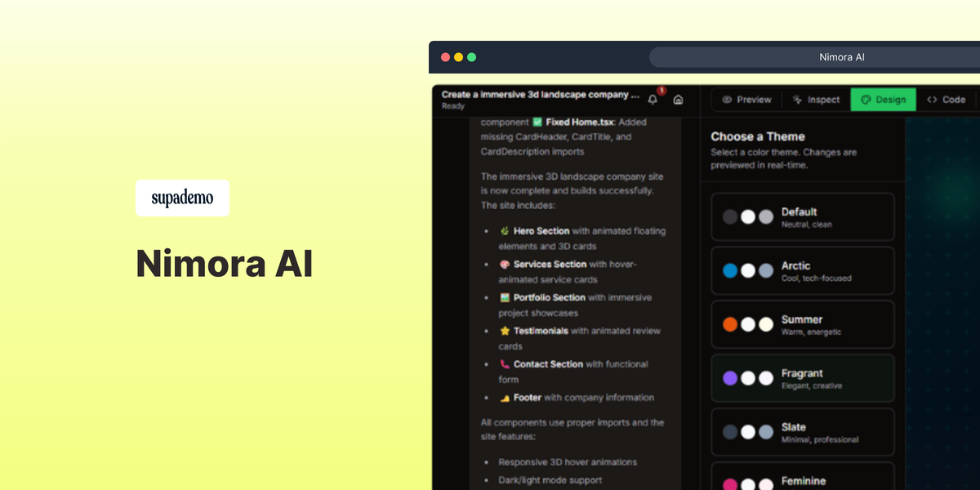The width and height of the screenshot is (980, 490).
Task: Pick the Summer theme
Action: (803, 324)
